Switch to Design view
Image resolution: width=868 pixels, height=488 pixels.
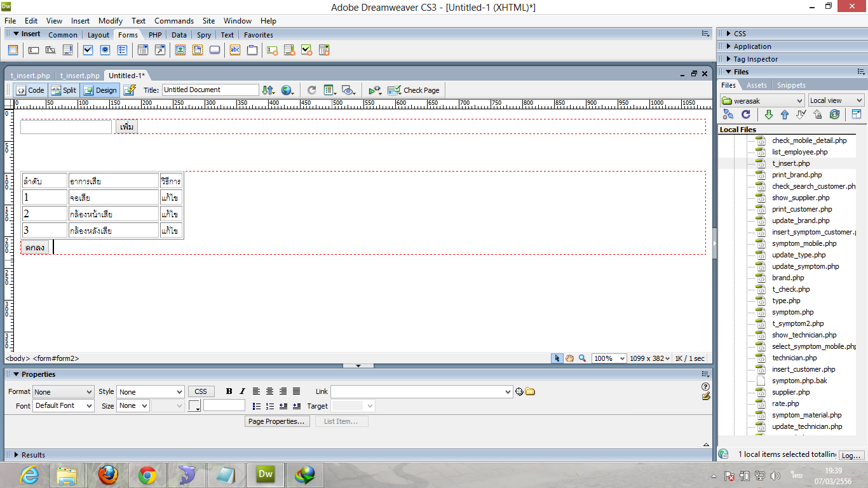100,90
